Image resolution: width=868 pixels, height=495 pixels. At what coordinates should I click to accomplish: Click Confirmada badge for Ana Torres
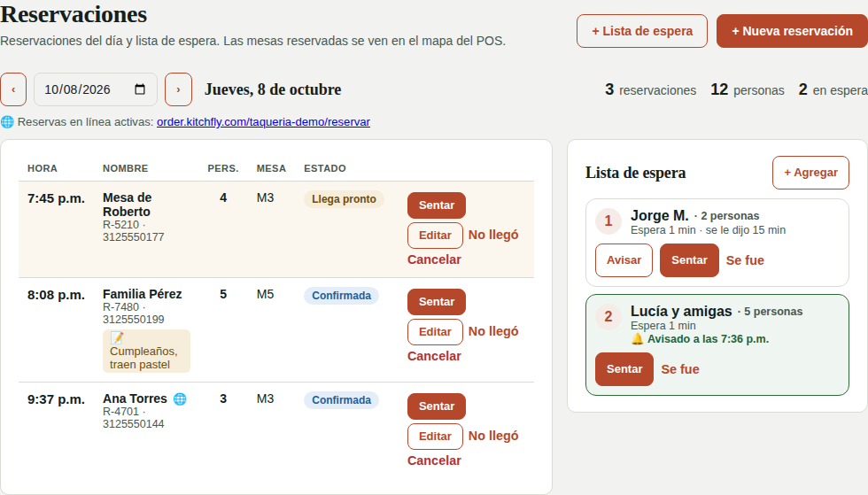coord(341,400)
